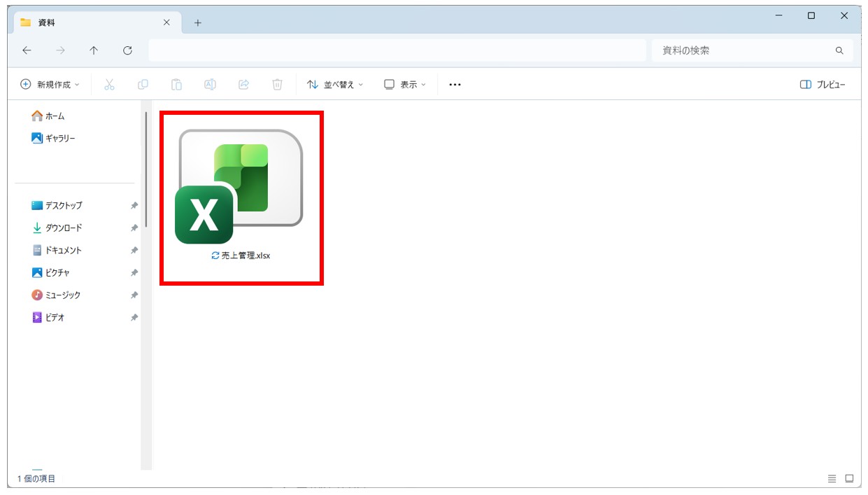Image resolution: width=868 pixels, height=495 pixels.
Task: Open the See more ellipsis menu
Action: click(455, 84)
